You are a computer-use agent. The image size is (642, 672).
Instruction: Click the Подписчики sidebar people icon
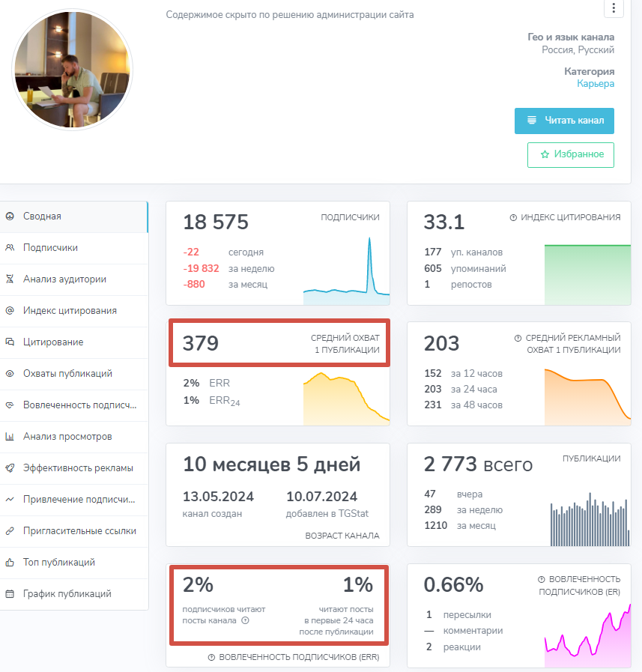click(10, 247)
